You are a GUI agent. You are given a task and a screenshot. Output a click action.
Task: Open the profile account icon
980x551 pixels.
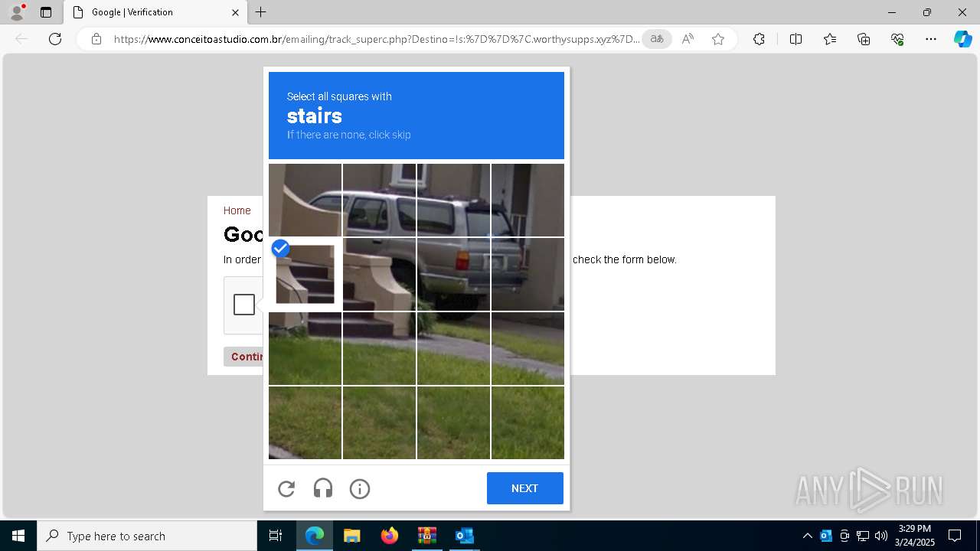[x=16, y=12]
